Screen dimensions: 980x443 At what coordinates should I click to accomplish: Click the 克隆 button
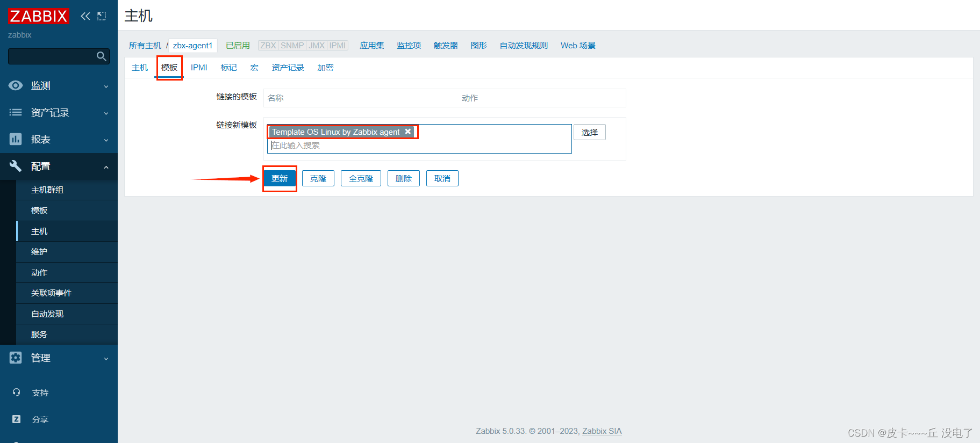click(318, 178)
